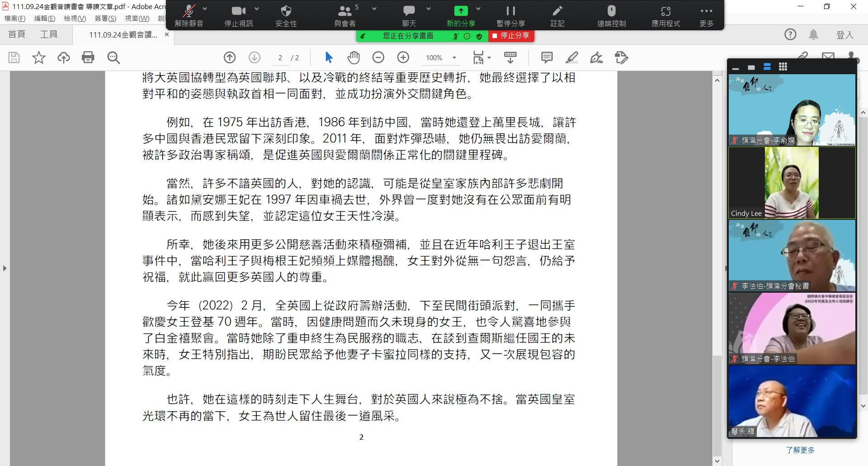Bookmark the file with the star icon
The height and width of the screenshot is (466, 868).
pyautogui.click(x=39, y=57)
